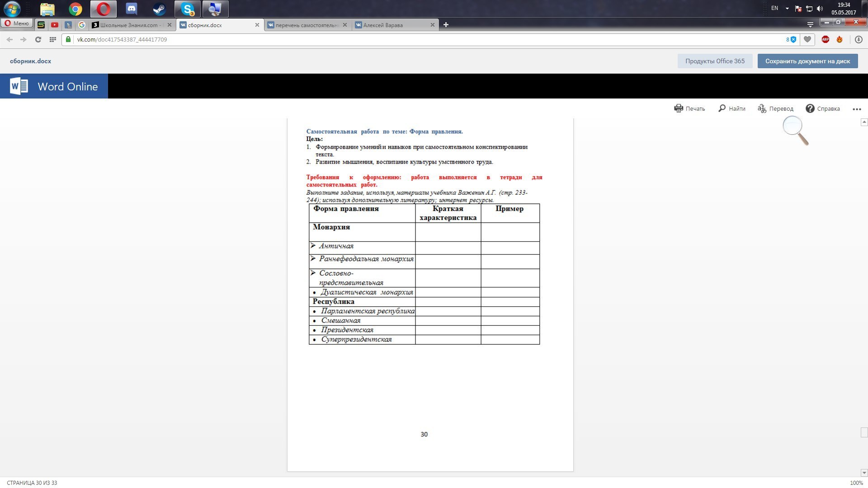The image size is (868, 488).
Task: Click the green padlock security badge
Action: (x=68, y=39)
